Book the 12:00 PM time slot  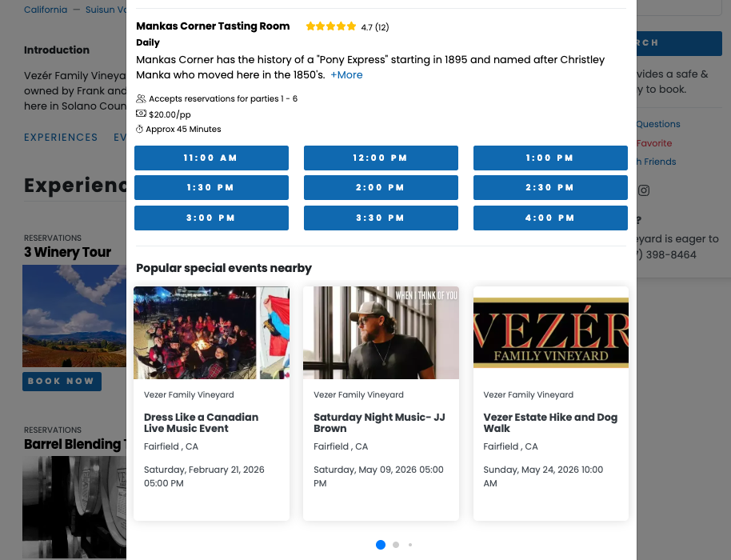pyautogui.click(x=381, y=158)
